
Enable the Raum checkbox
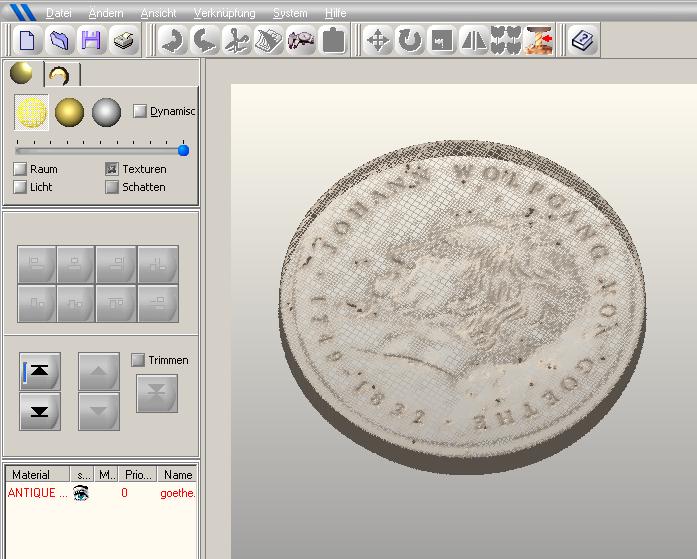point(20,169)
